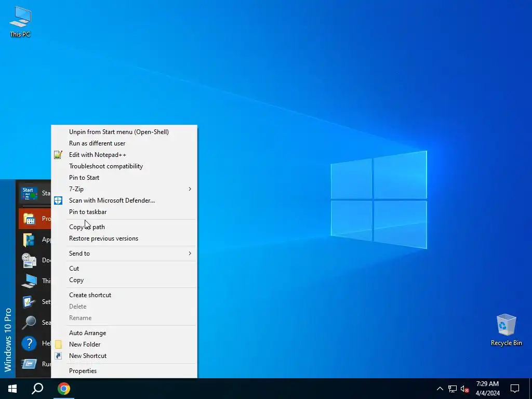Click the Notepad++ icon in context menu
This screenshot has width=532, height=399.
pos(58,155)
